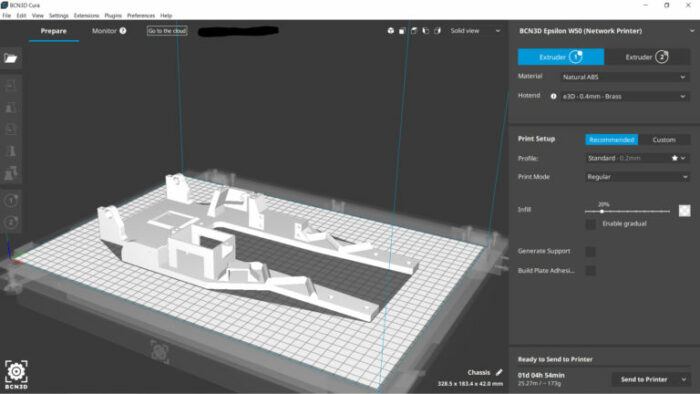Viewport: 700px width, 394px height.
Task: Open file with the folder icon
Action: pos(11,58)
